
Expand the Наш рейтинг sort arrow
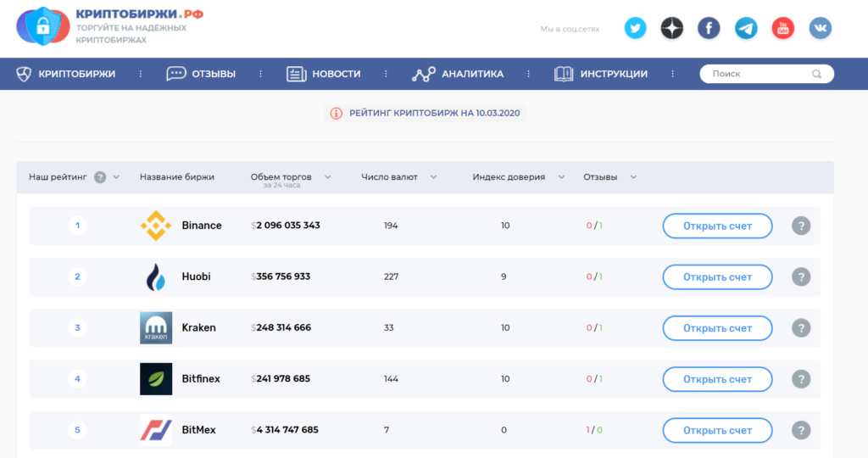click(x=116, y=177)
